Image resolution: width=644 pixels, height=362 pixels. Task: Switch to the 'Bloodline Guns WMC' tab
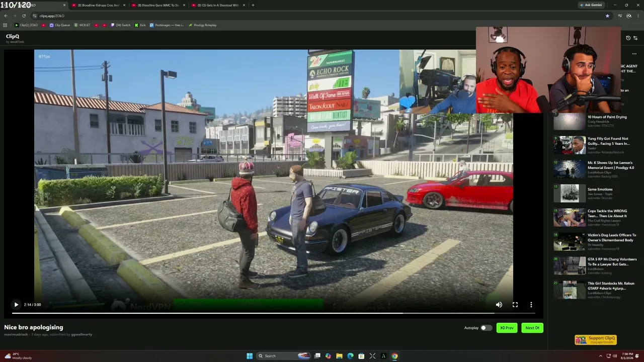(157, 5)
